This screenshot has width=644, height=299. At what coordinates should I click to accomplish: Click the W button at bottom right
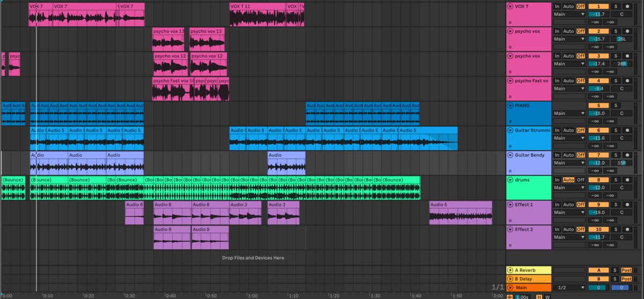[x=547, y=296]
